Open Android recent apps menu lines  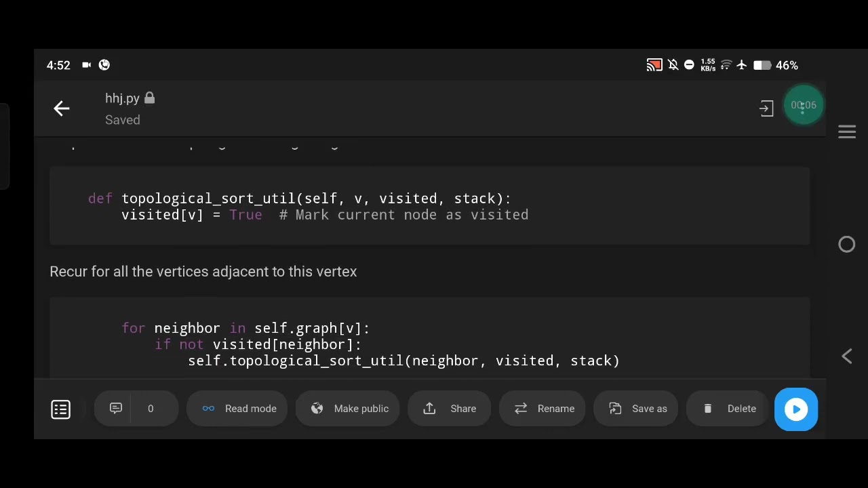point(847,131)
